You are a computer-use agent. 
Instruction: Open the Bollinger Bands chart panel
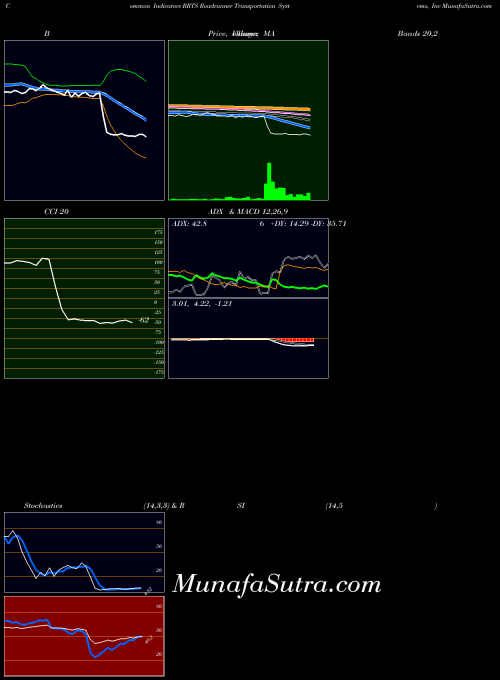(x=85, y=121)
